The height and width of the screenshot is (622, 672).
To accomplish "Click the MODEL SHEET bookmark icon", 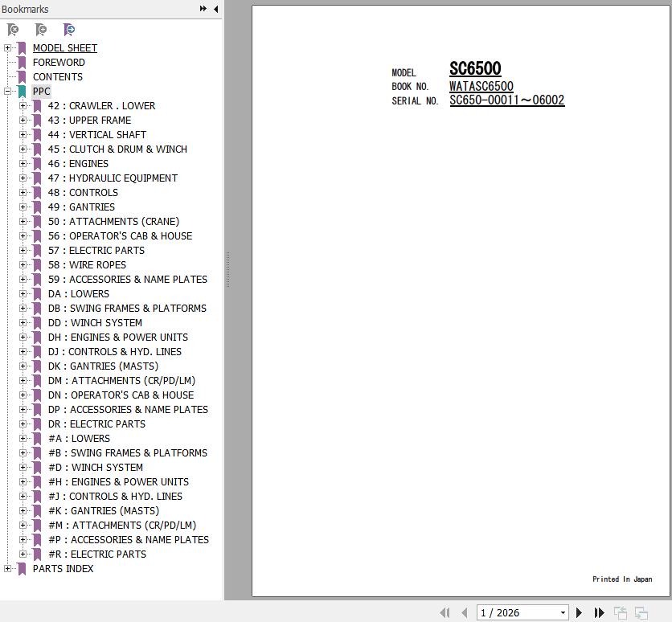I will (x=22, y=48).
